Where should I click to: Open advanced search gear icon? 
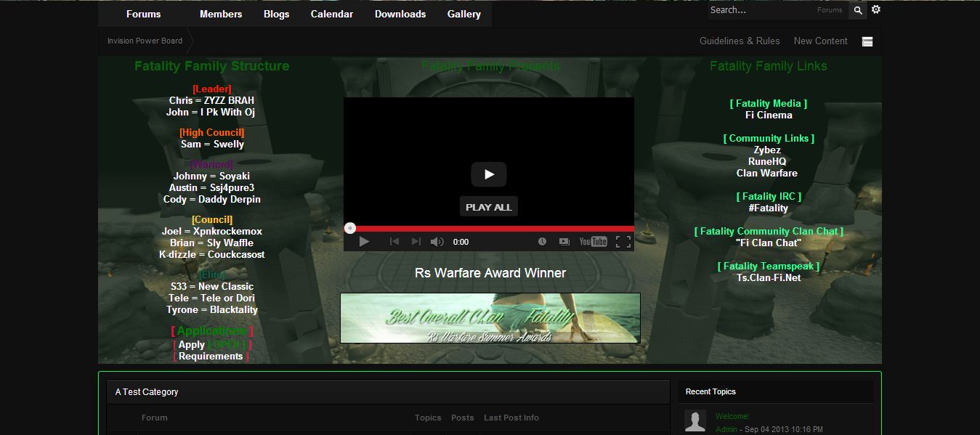(876, 9)
